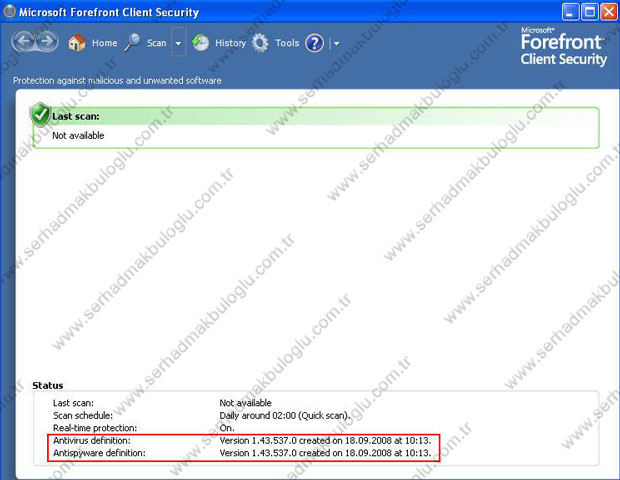This screenshot has width=620, height=480.
Task: Select the Antispyware definition version value
Action: [x=325, y=453]
